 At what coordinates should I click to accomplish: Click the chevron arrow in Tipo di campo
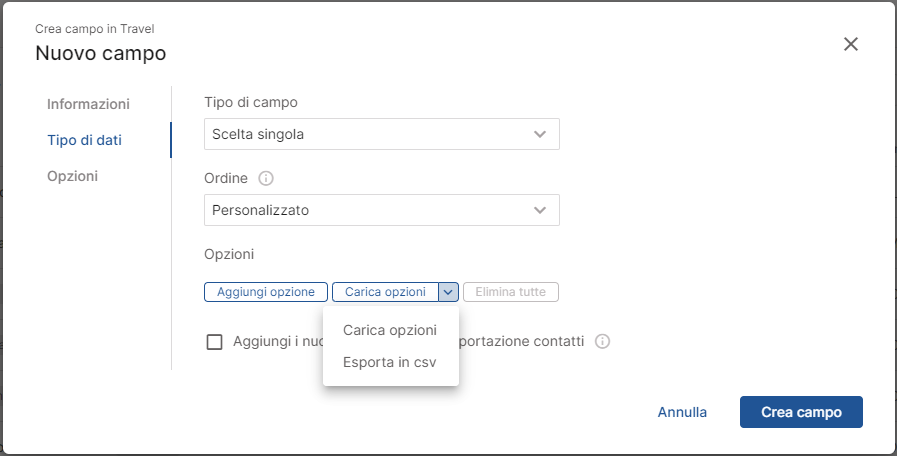[539, 134]
